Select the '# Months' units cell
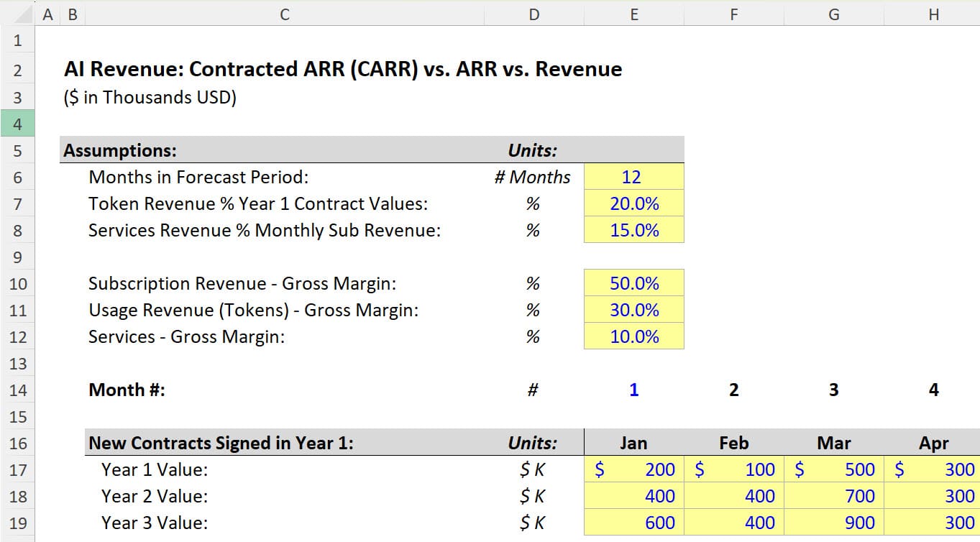The width and height of the screenshot is (980, 542). [x=533, y=177]
